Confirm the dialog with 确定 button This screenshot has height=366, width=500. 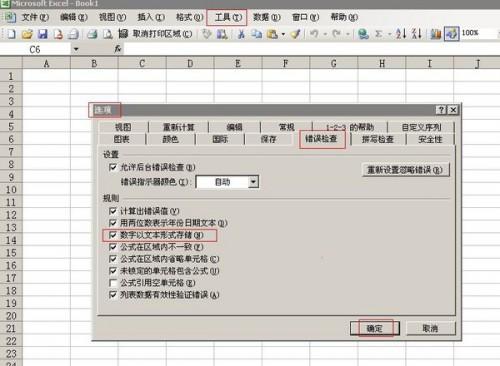click(375, 328)
